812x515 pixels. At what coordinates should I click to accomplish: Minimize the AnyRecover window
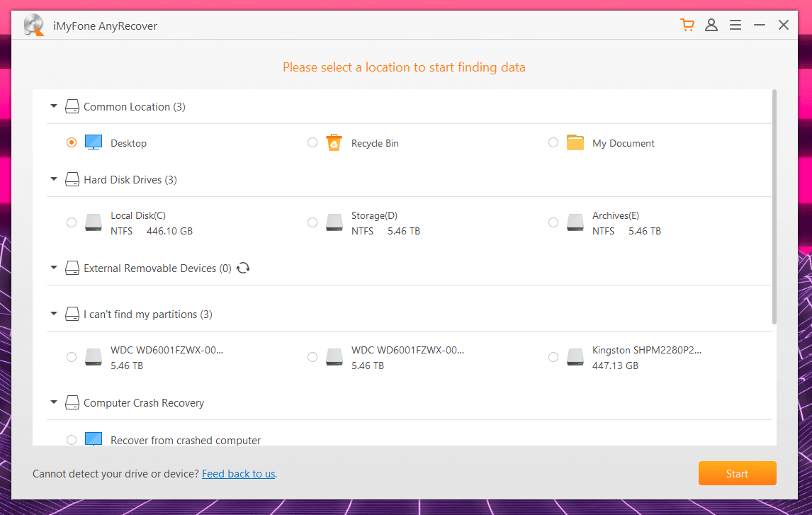click(x=759, y=25)
